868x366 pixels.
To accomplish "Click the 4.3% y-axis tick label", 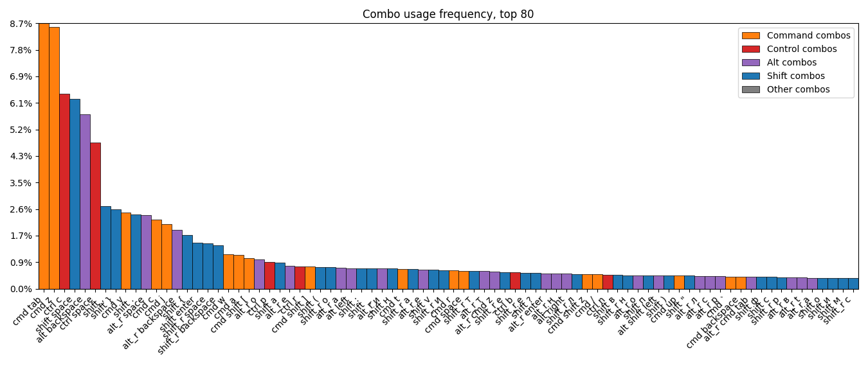I will coord(21,156).
